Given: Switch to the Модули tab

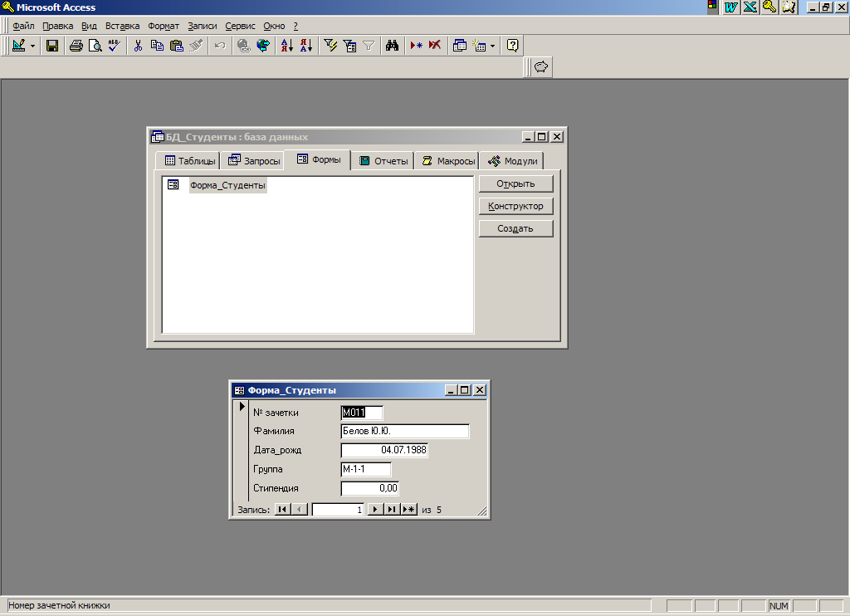Looking at the screenshot, I should (x=511, y=161).
